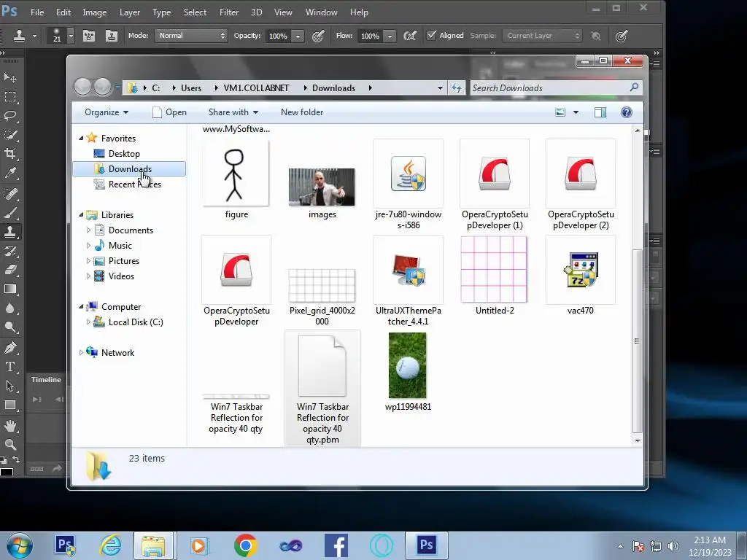The image size is (747, 560).
Task: Click the foreground color swatch in toolbox
Action: click(x=7, y=472)
